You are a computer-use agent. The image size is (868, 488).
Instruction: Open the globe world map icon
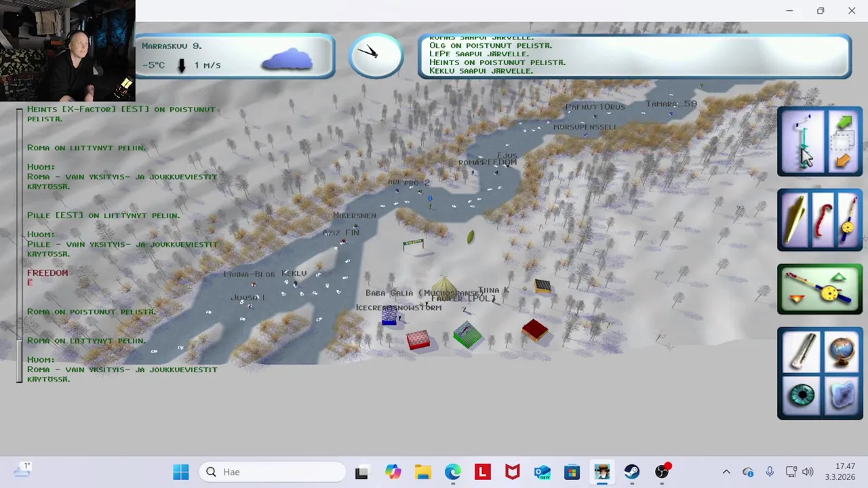click(841, 351)
